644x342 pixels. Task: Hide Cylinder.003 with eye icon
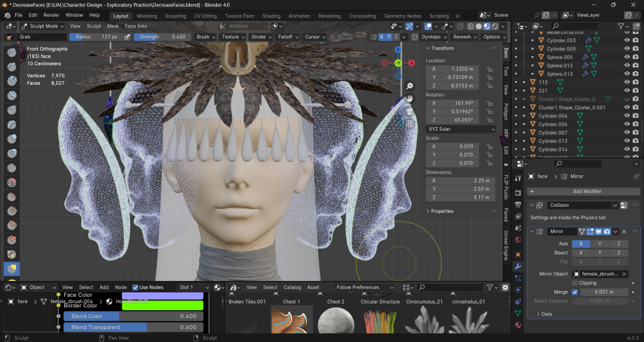[627, 40]
